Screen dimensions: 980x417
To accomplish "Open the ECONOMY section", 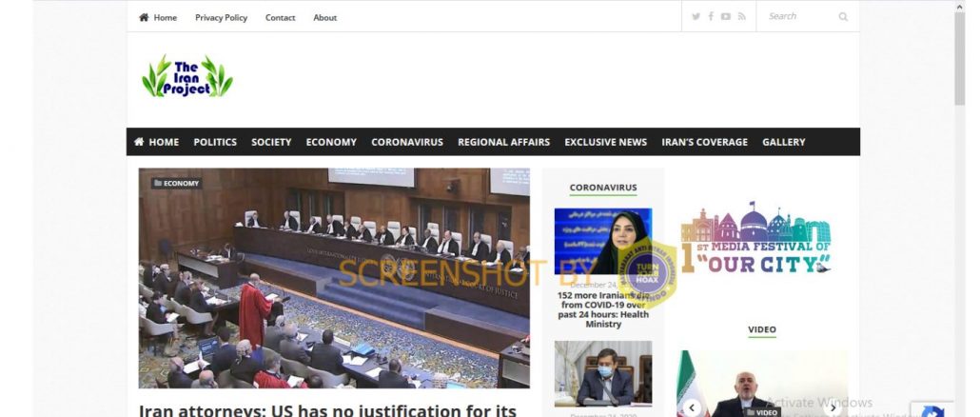I will pos(331,142).
